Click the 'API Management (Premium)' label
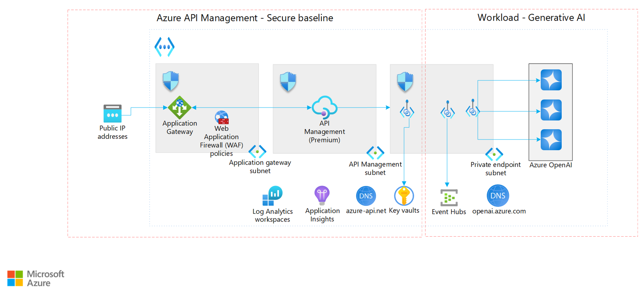Screen dimensions: 644x292 tap(324, 132)
